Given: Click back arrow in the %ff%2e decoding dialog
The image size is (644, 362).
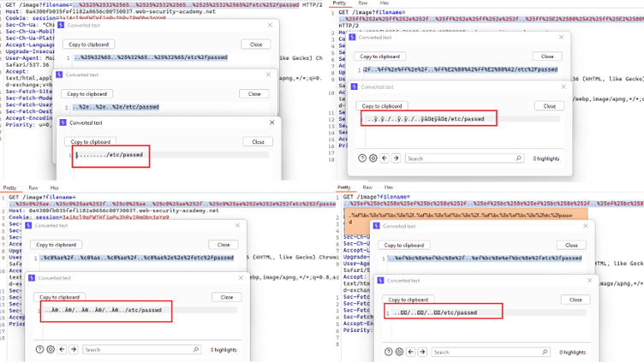Looking at the screenshot, I should coord(385,158).
